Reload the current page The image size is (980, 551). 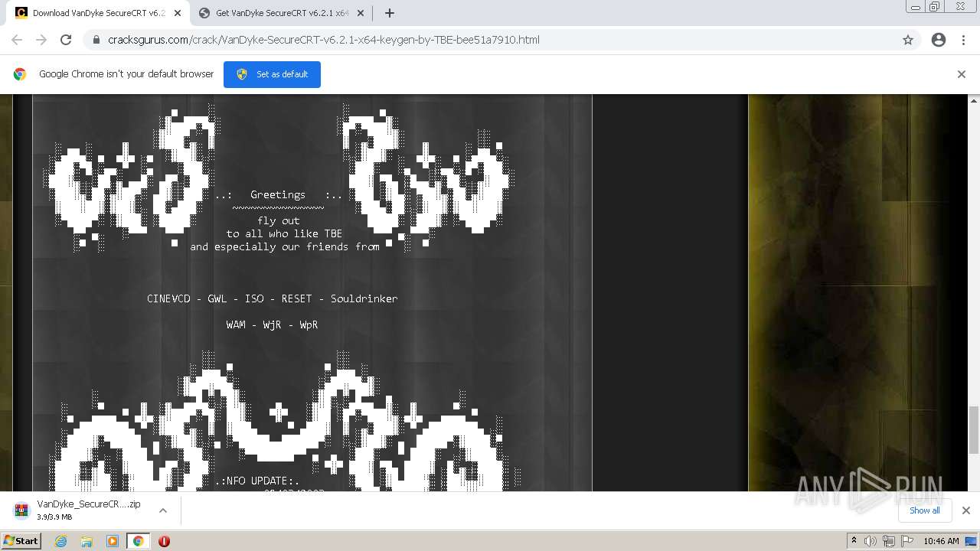66,40
